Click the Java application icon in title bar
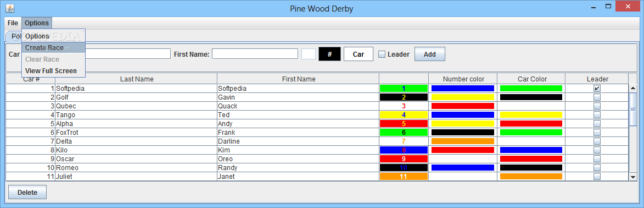This screenshot has width=644, height=208. 10,8
